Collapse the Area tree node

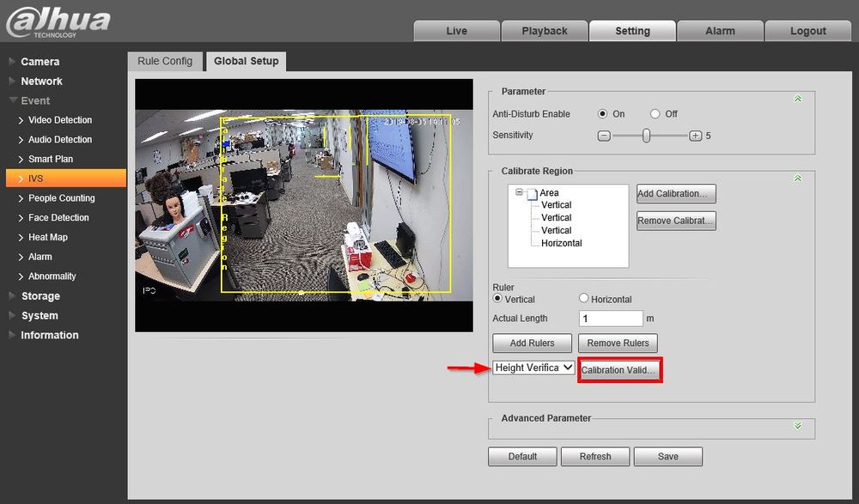coord(520,193)
